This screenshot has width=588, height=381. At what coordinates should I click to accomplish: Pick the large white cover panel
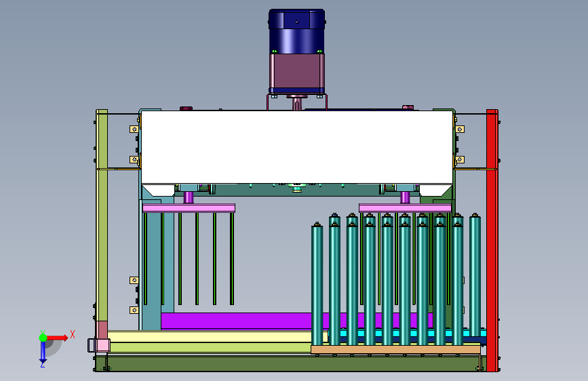click(x=297, y=147)
